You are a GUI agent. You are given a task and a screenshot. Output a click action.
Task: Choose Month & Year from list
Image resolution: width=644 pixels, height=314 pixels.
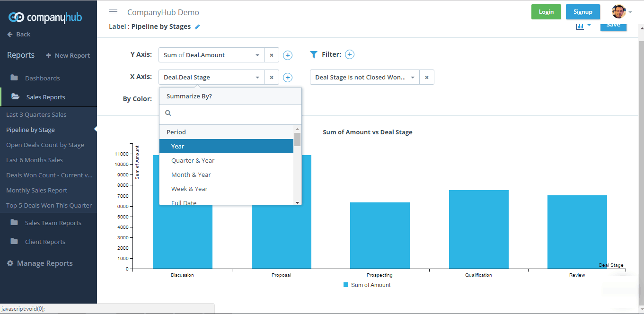(191, 175)
